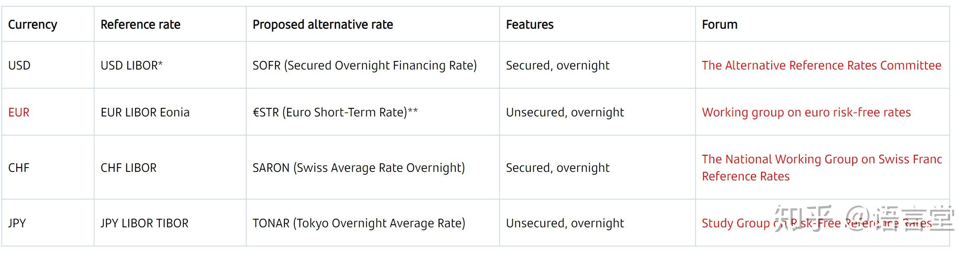Click the JPY LIBOR TIBOR cell
Viewport: 980px width, 258px height.
tap(144, 223)
